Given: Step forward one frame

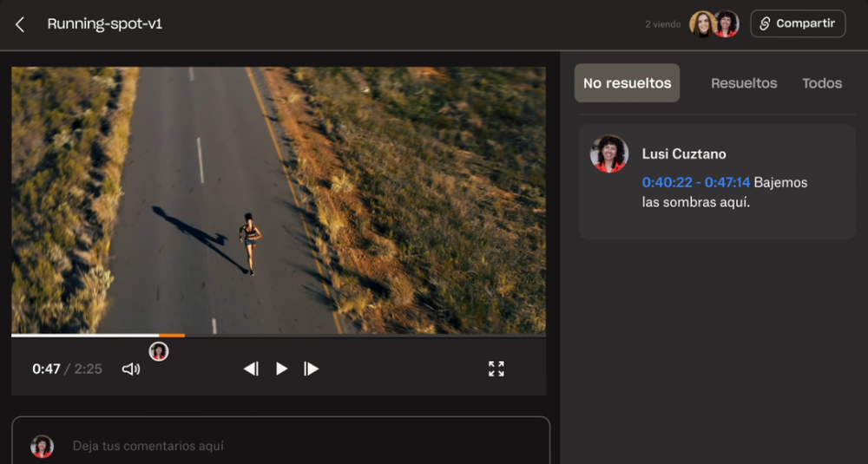Looking at the screenshot, I should tap(311, 369).
